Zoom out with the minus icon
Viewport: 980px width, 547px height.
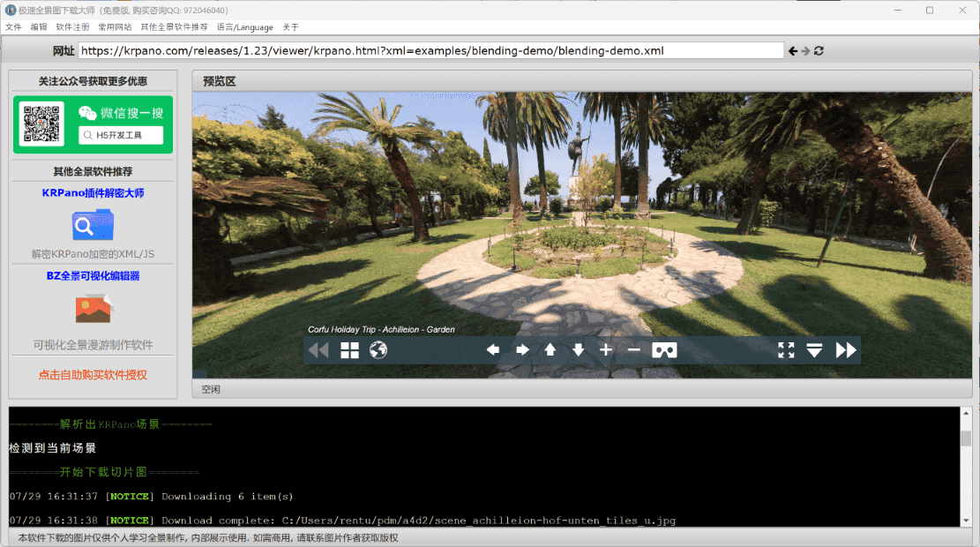pyautogui.click(x=634, y=350)
